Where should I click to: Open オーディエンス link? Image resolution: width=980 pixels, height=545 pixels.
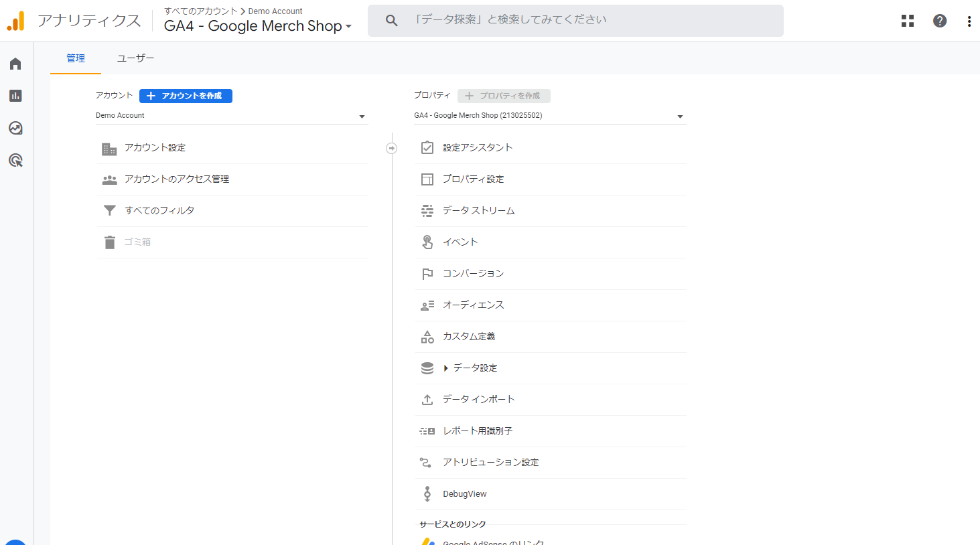point(473,305)
